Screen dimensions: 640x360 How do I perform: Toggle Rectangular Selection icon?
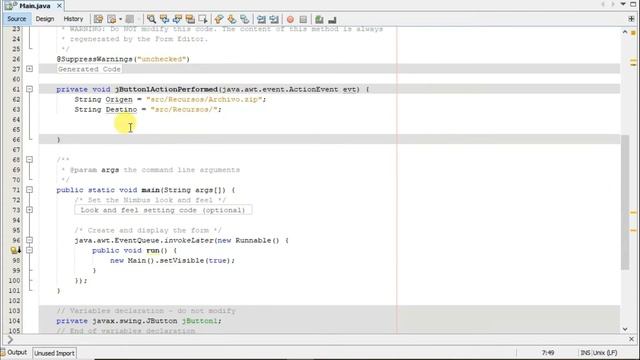203,19
